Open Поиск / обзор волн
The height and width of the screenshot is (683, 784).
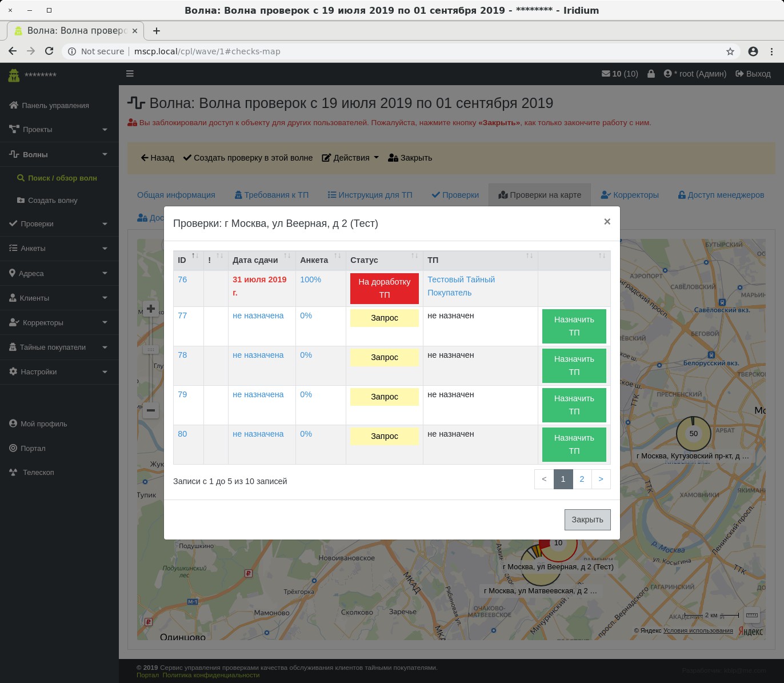coord(57,178)
